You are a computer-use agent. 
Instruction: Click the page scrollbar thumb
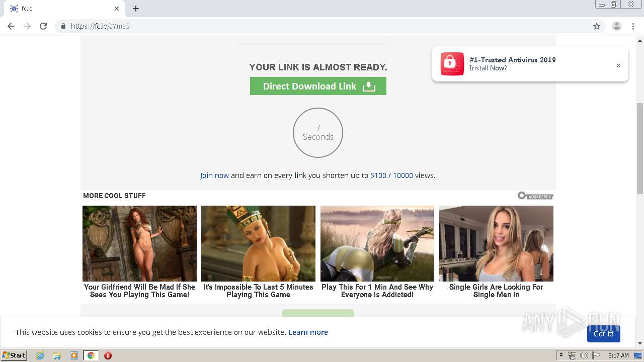coord(640,148)
